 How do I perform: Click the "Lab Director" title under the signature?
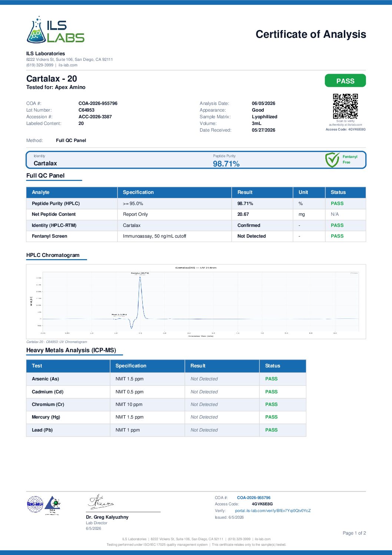96,523
